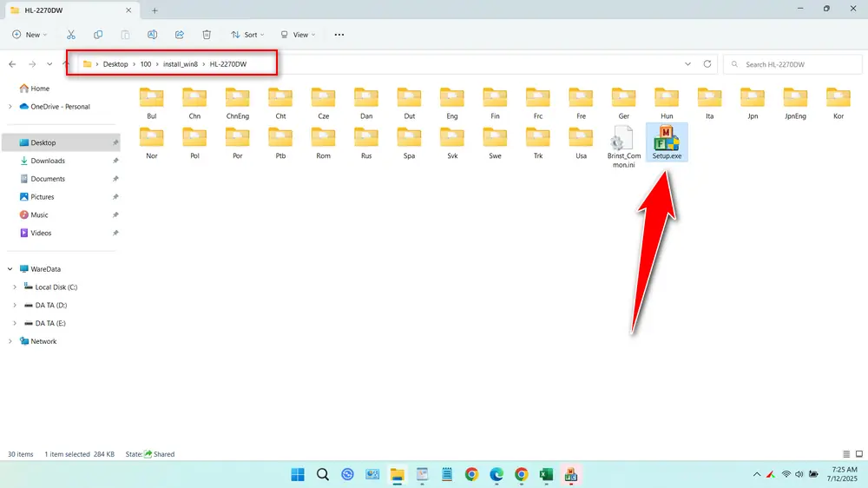The width and height of the screenshot is (868, 488).
Task: Refresh the current folder view
Action: tap(707, 64)
